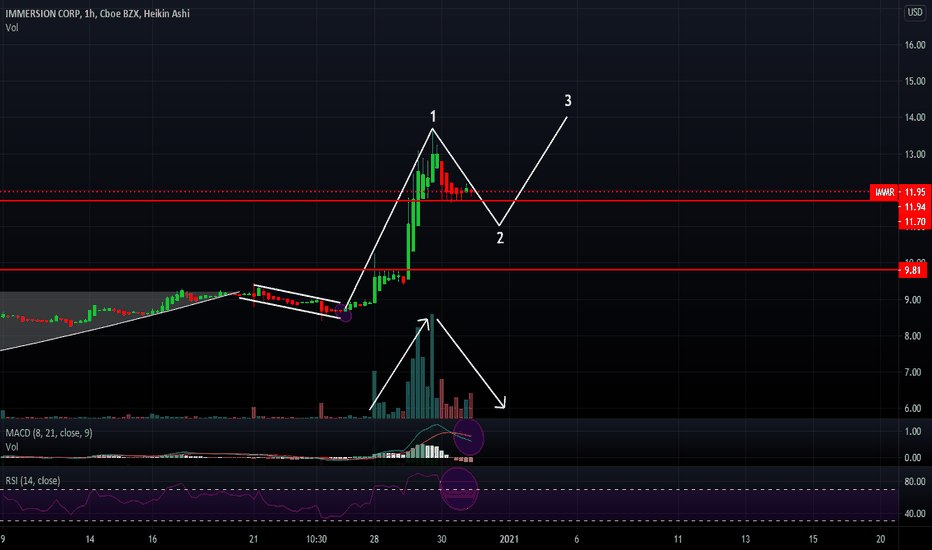The width and height of the screenshot is (932, 550).
Task: Click date 11 on the time axis
Action: pyautogui.click(x=678, y=539)
